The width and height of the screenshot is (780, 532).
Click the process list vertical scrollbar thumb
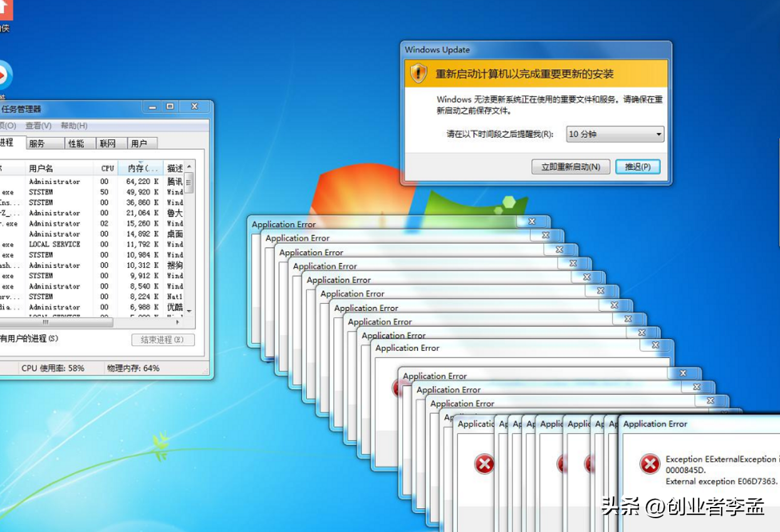[190, 182]
